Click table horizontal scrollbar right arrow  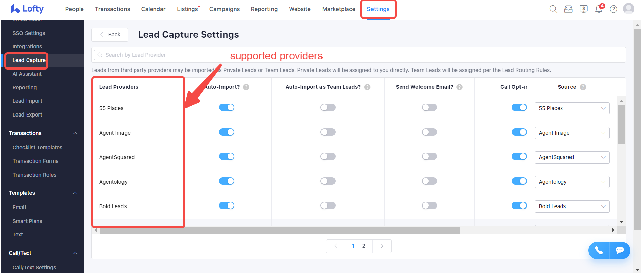(x=613, y=230)
